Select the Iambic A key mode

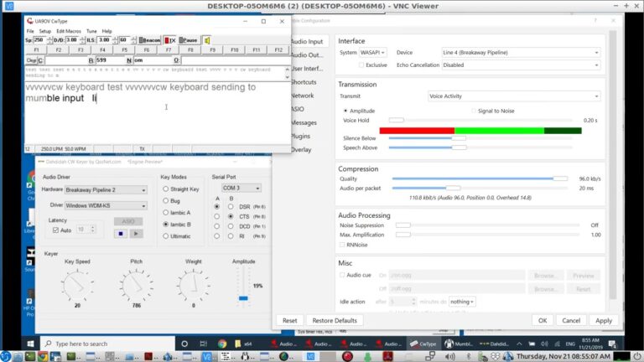coord(165,213)
